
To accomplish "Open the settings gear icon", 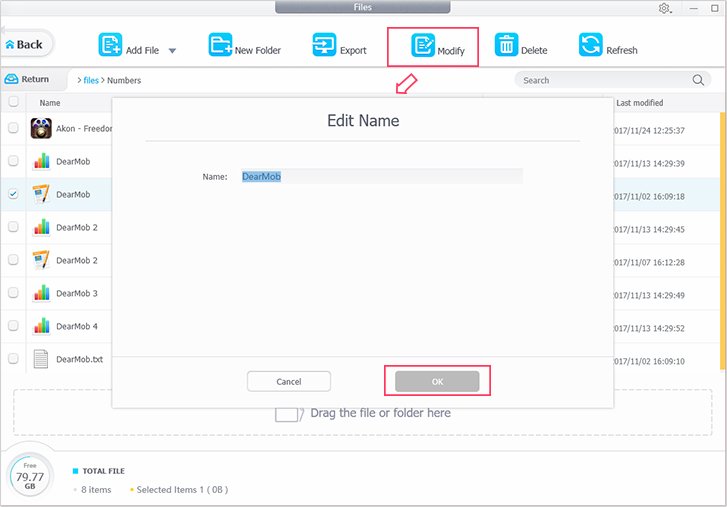I will click(x=664, y=8).
